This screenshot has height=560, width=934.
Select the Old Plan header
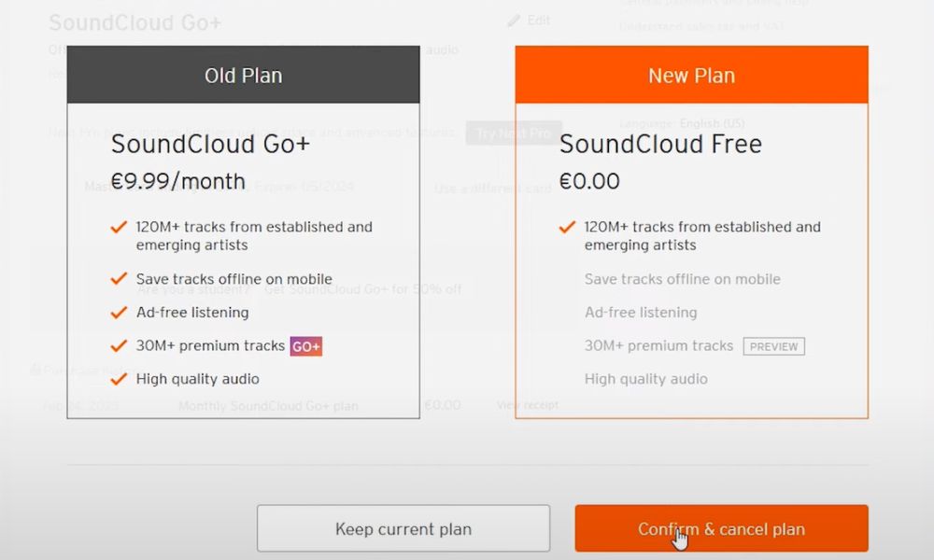tap(243, 76)
